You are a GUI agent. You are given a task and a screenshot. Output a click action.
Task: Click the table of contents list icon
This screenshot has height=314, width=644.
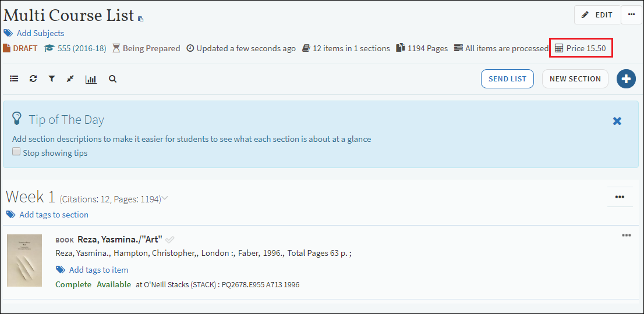click(14, 79)
